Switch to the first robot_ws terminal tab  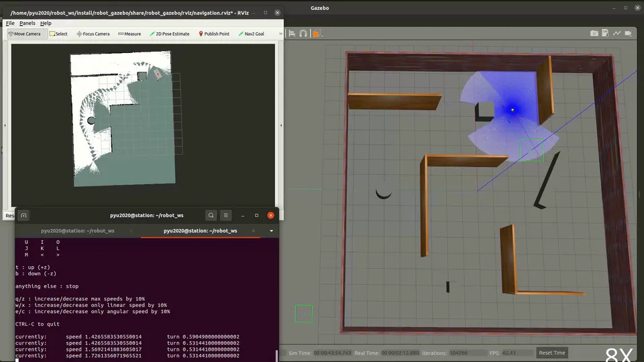click(78, 231)
